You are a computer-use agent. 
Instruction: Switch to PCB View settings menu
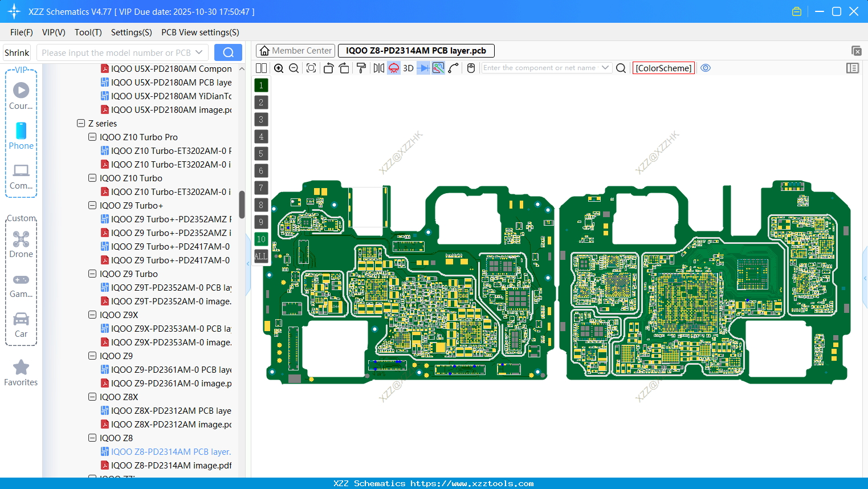click(x=199, y=32)
